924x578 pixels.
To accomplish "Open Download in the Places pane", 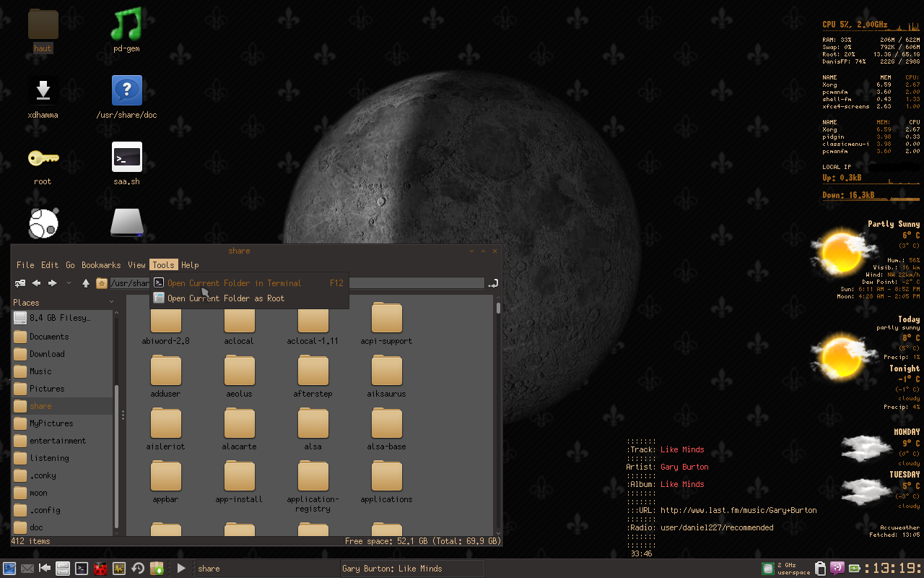I will coord(62,354).
